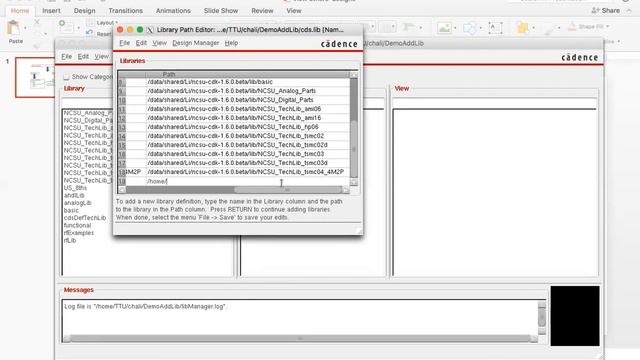Viewport: 640px width, 360px height.
Task: Click the Messages pane horizontal scrollbar
Action: point(300,338)
